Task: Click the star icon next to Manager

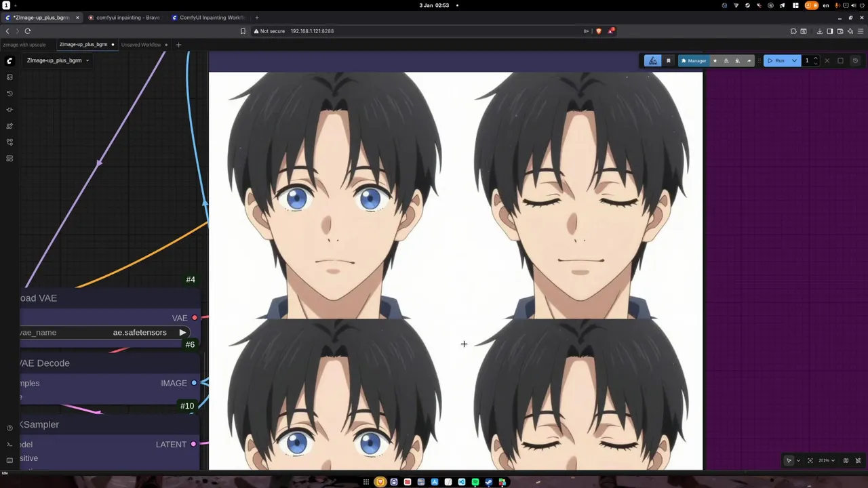Action: 715,61
